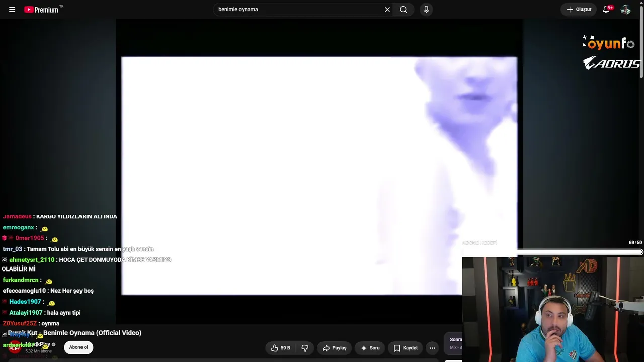
Task: Like the video showing 59 B
Action: click(x=280, y=348)
